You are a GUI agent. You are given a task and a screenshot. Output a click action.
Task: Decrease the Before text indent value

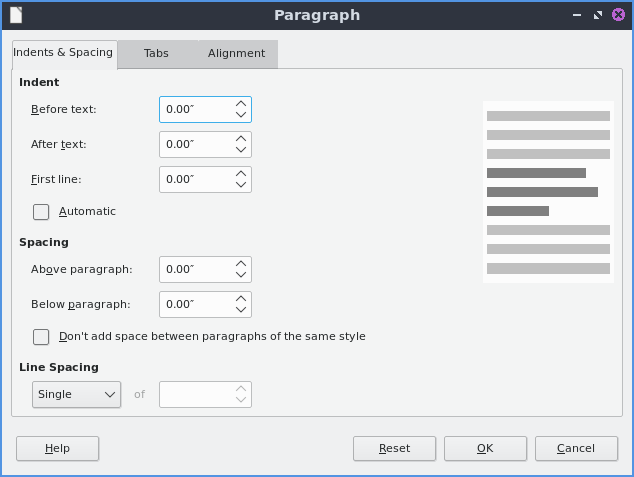coord(240,115)
